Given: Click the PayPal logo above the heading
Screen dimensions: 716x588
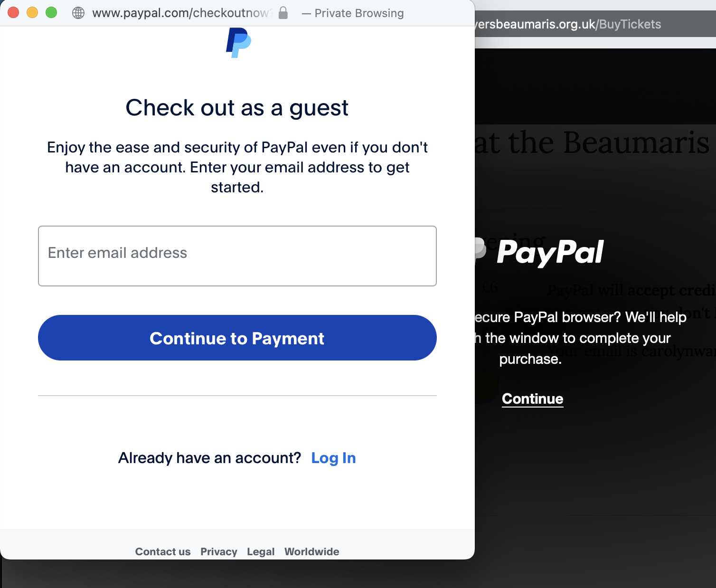Looking at the screenshot, I should [x=237, y=43].
